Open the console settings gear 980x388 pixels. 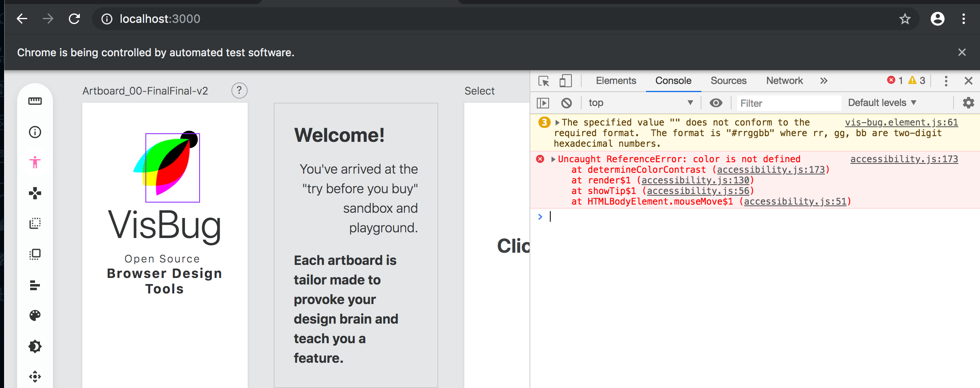[968, 103]
